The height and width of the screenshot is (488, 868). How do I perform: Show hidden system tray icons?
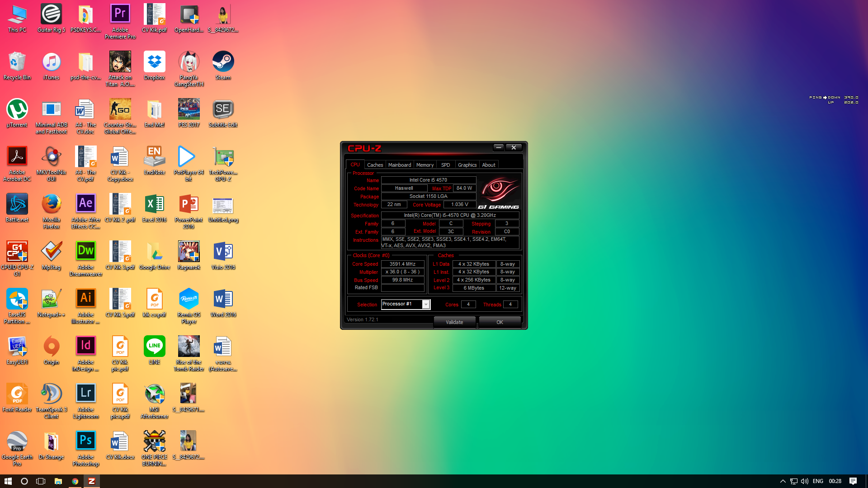pos(783,481)
